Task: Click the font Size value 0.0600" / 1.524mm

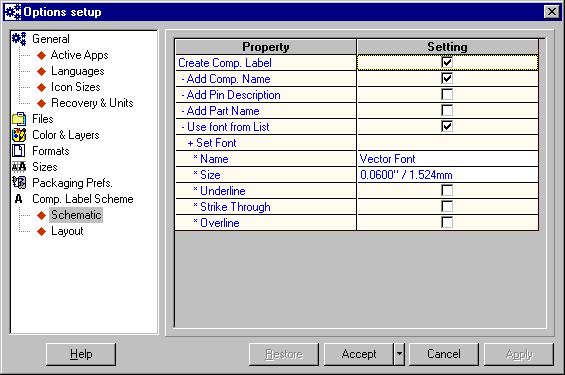Action: [448, 175]
